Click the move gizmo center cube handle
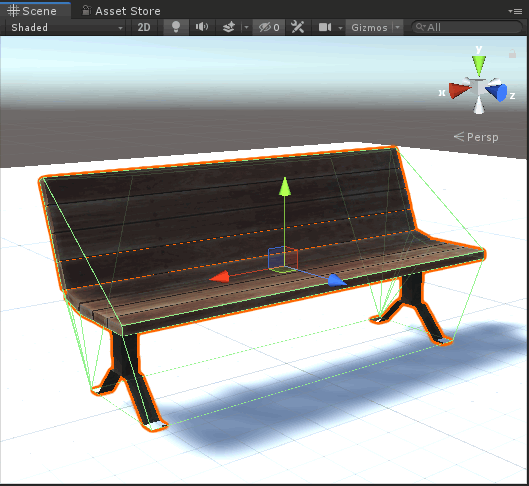Screen dimensions: 529x486 point(283,259)
